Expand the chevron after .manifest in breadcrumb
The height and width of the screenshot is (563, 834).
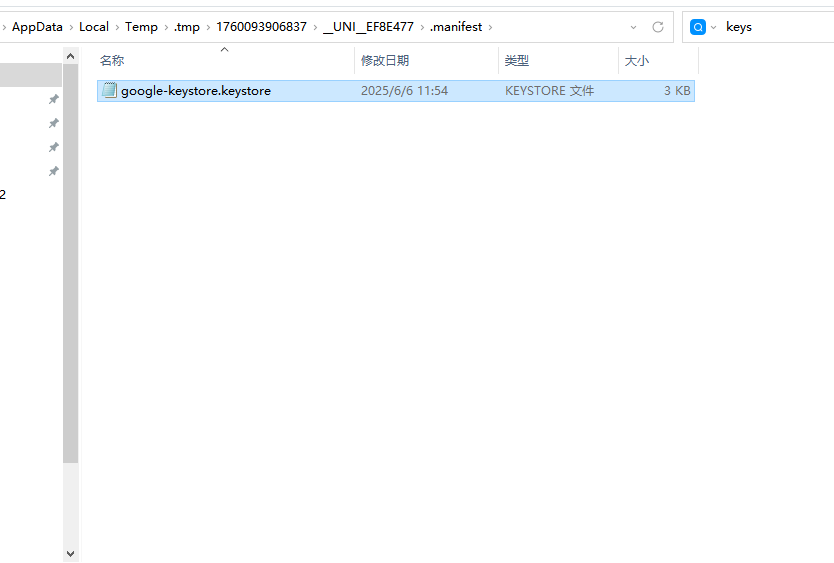pos(490,27)
